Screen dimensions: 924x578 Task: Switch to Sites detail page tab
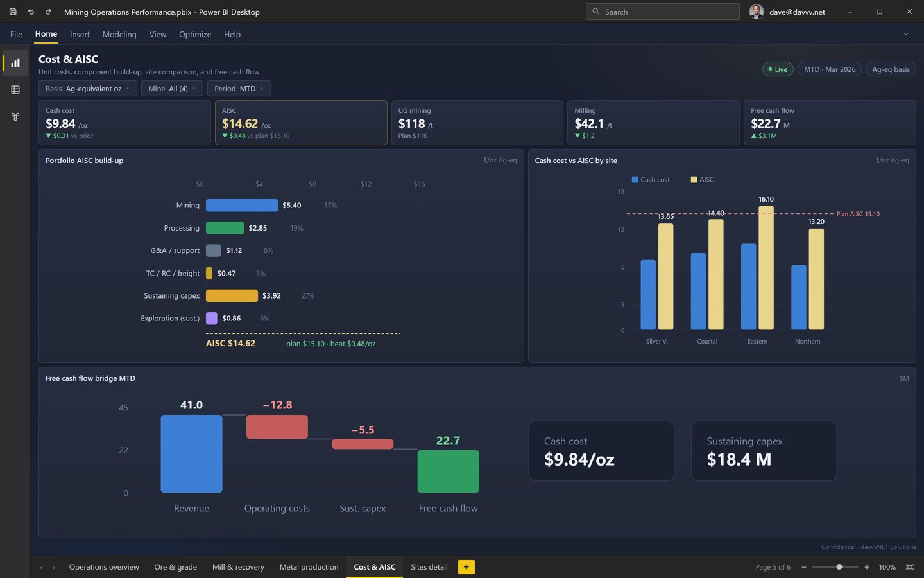pyautogui.click(x=429, y=567)
